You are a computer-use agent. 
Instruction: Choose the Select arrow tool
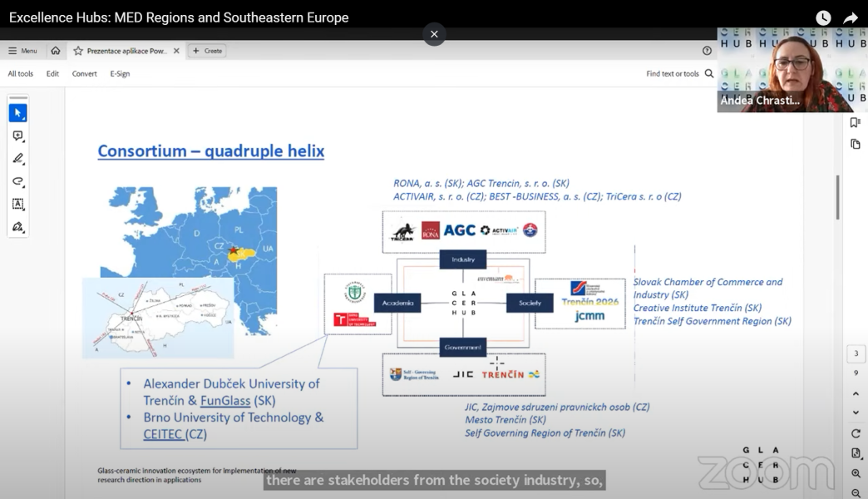click(x=17, y=113)
